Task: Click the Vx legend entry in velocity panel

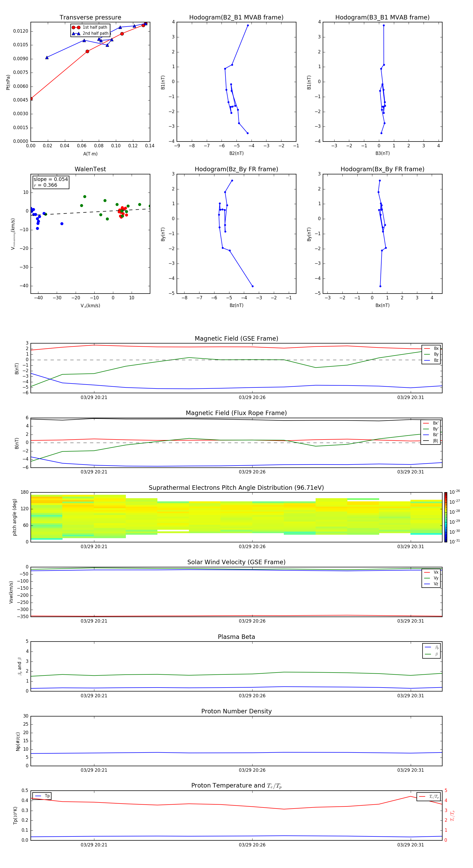Action: tap(431, 572)
